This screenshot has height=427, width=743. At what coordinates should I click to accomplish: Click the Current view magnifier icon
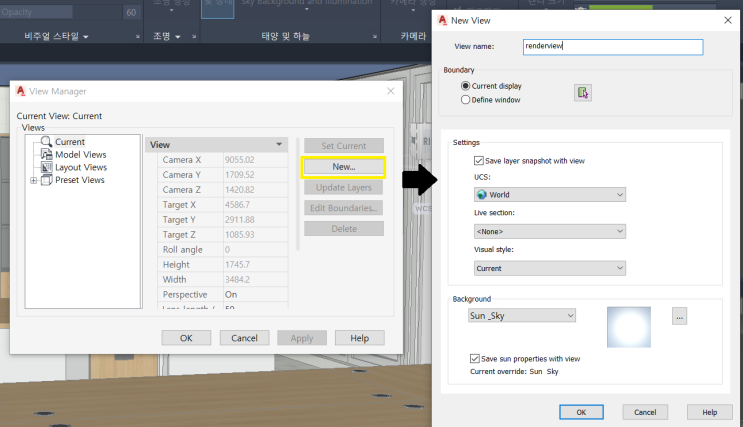(46, 141)
